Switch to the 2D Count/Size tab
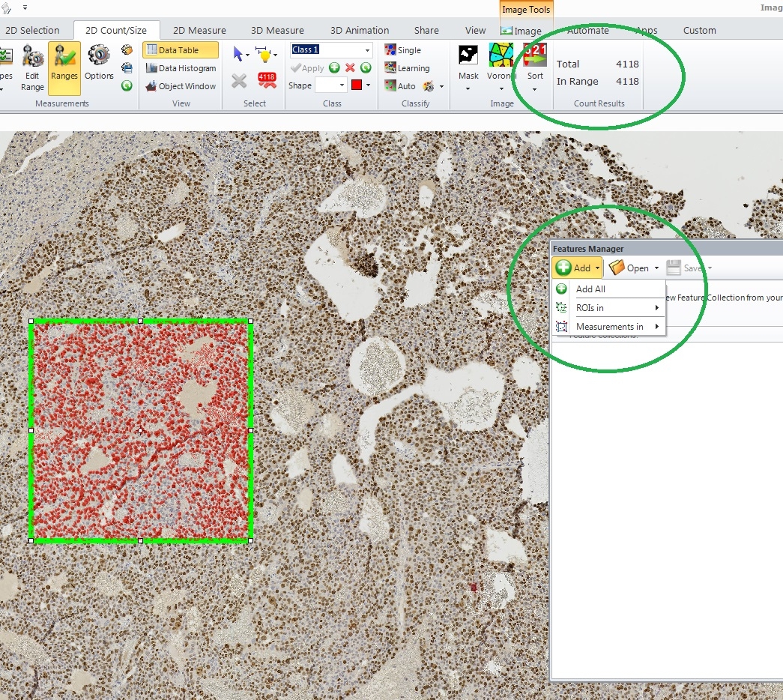 (x=116, y=31)
